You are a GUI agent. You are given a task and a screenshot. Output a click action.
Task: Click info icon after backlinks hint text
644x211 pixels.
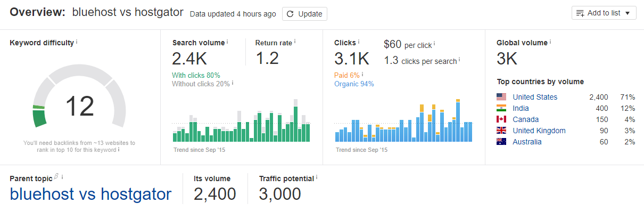118,150
